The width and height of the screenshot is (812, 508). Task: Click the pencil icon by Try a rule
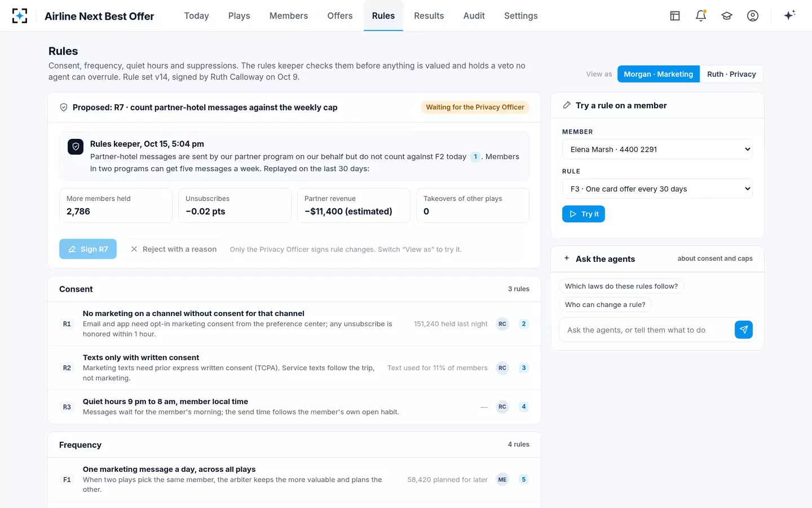(567, 106)
